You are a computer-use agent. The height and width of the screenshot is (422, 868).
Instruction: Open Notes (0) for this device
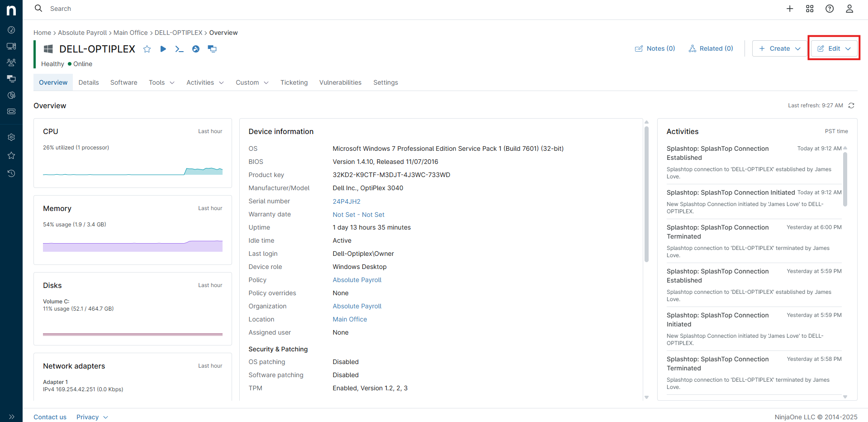tap(655, 48)
